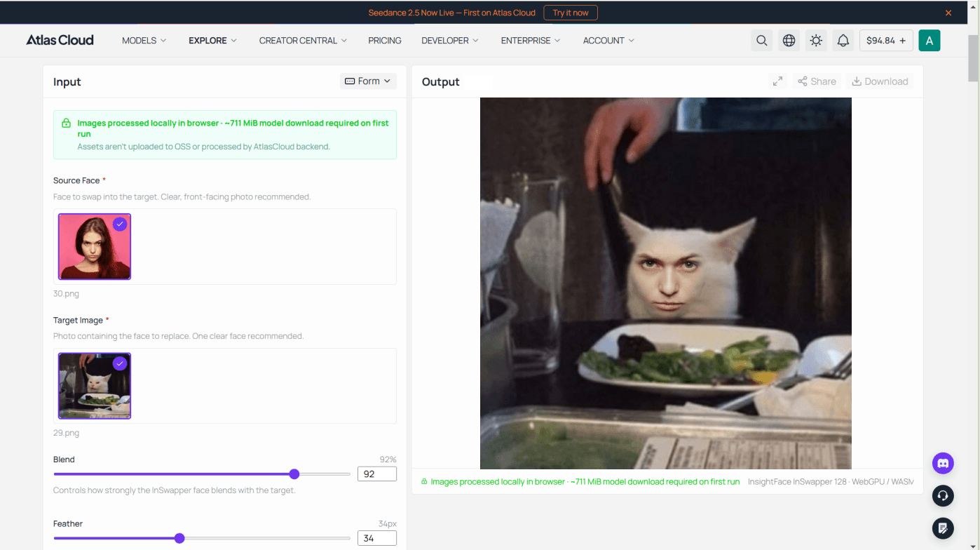Dismiss the Seedance announcement banner
Viewport: 980px width, 550px height.
[948, 13]
